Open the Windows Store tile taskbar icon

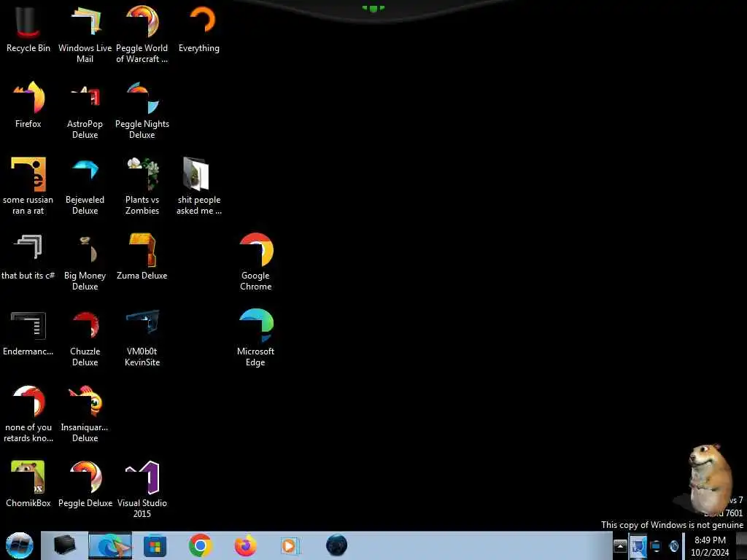tap(155, 545)
